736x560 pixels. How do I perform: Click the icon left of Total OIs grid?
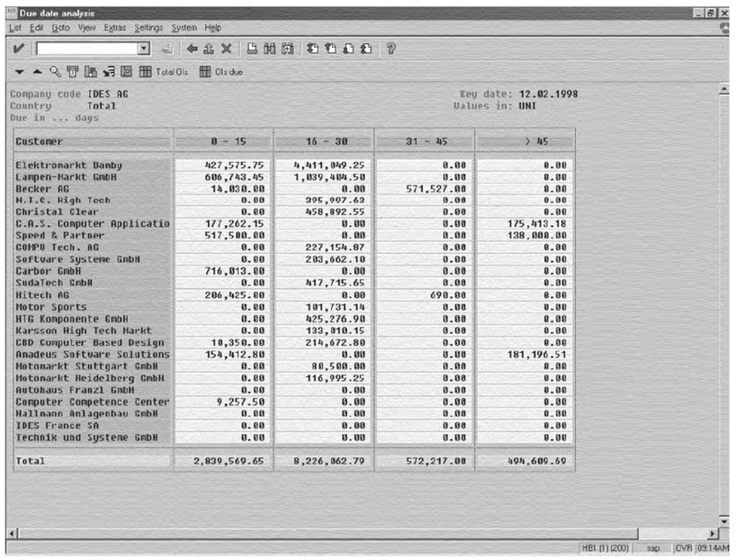tap(126, 72)
